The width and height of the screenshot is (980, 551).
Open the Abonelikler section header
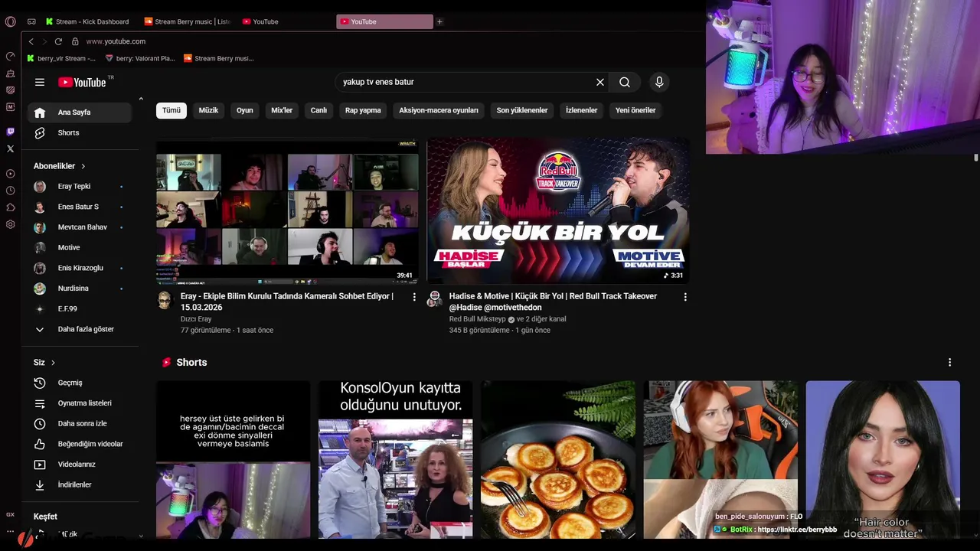60,166
